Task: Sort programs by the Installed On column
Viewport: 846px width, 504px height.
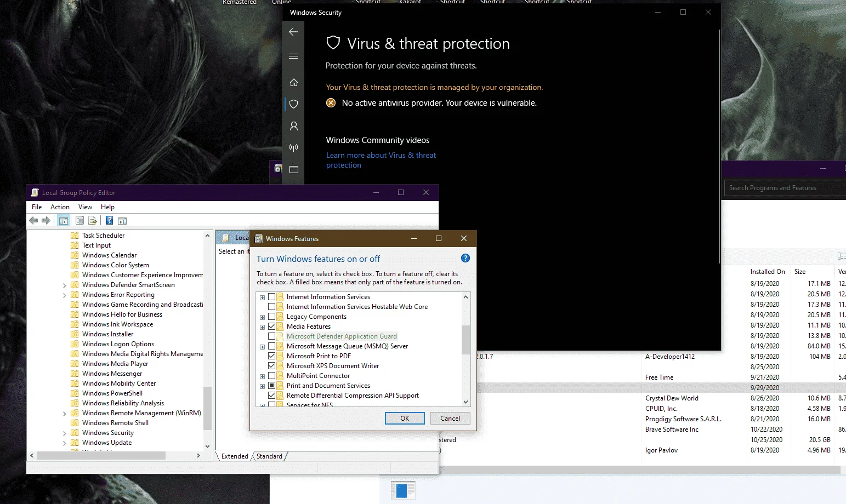Action: pos(768,272)
